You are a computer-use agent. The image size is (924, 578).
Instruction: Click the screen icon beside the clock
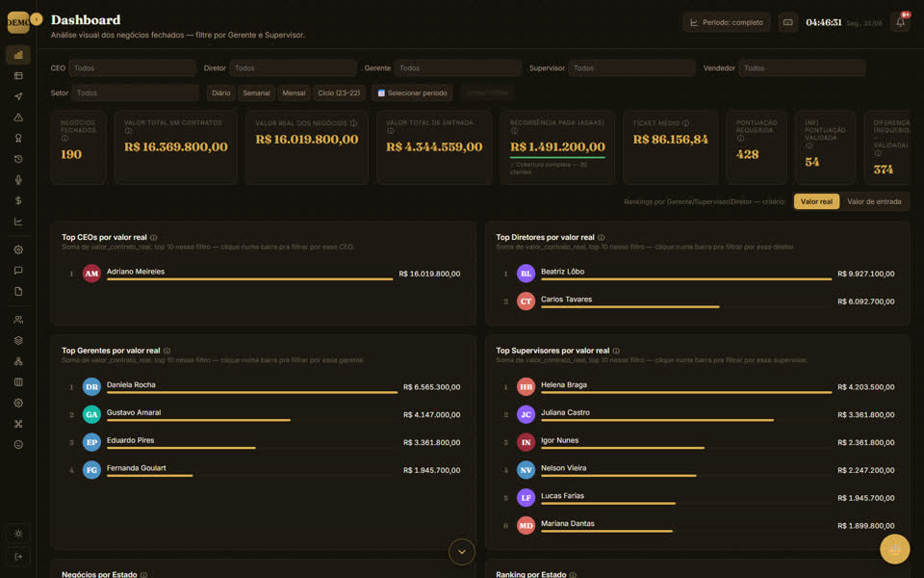click(788, 22)
